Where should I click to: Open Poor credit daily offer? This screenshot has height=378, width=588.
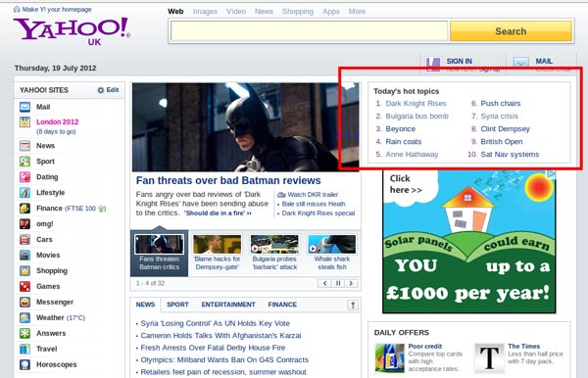click(x=425, y=347)
